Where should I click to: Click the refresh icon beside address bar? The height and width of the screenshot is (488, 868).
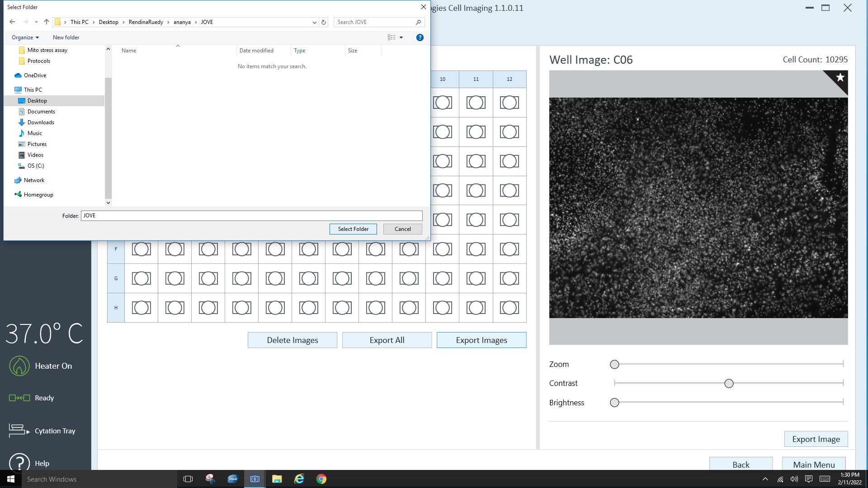(x=324, y=22)
